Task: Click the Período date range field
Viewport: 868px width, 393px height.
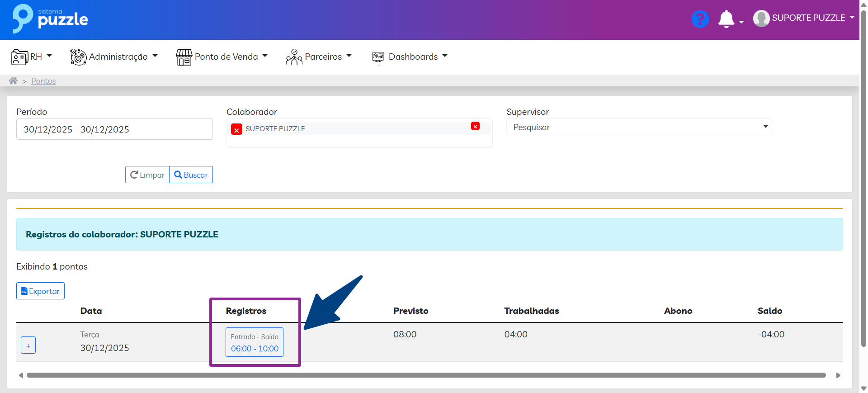Action: pyautogui.click(x=114, y=129)
